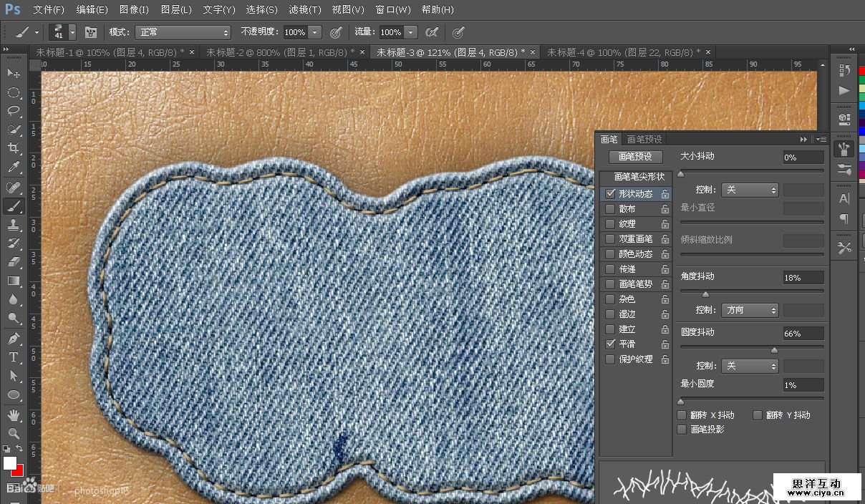Select the Crop tool
This screenshot has height=504, width=865.
click(14, 148)
